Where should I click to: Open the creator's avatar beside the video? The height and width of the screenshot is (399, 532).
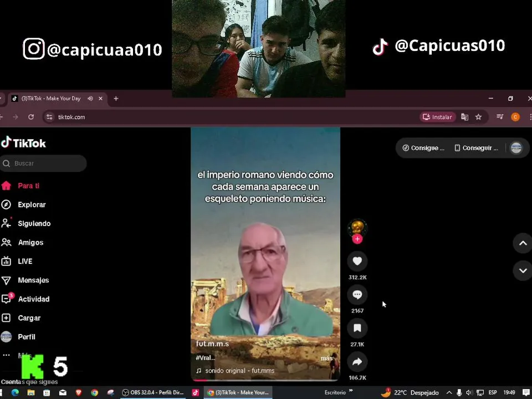click(357, 227)
